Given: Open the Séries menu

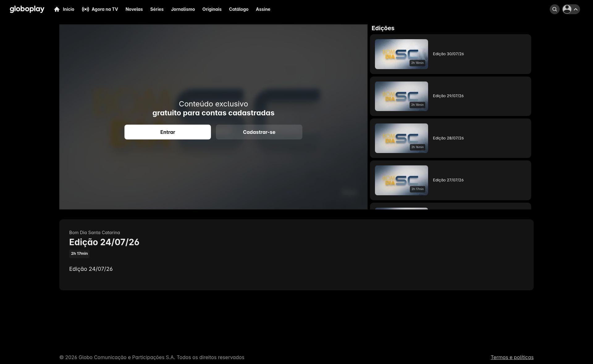Looking at the screenshot, I should 157,9.
